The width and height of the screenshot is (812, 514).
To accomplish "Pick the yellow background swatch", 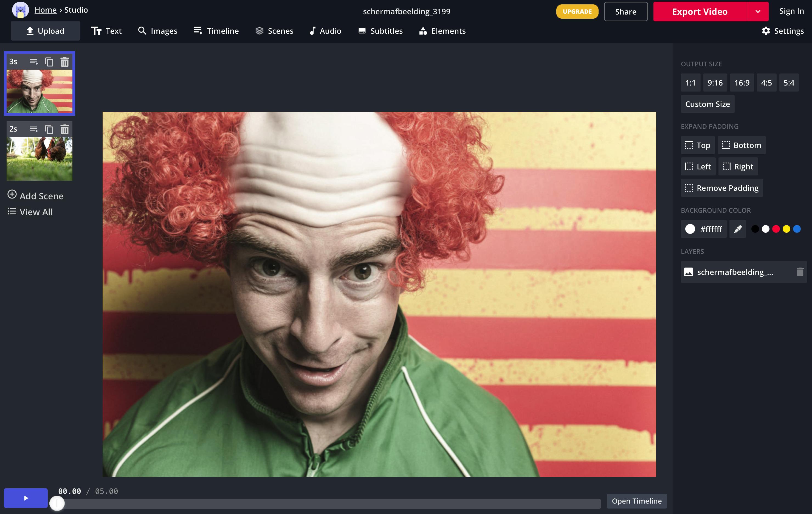I will coord(786,229).
